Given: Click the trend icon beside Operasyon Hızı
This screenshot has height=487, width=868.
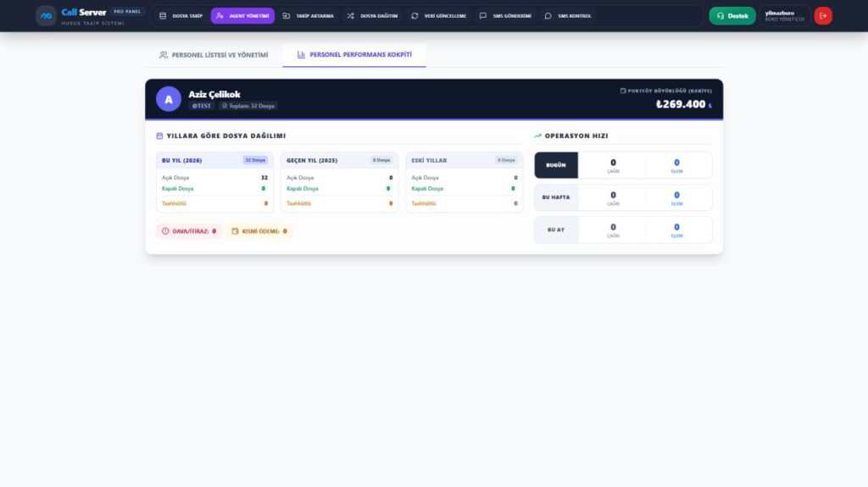Looking at the screenshot, I should (x=537, y=136).
